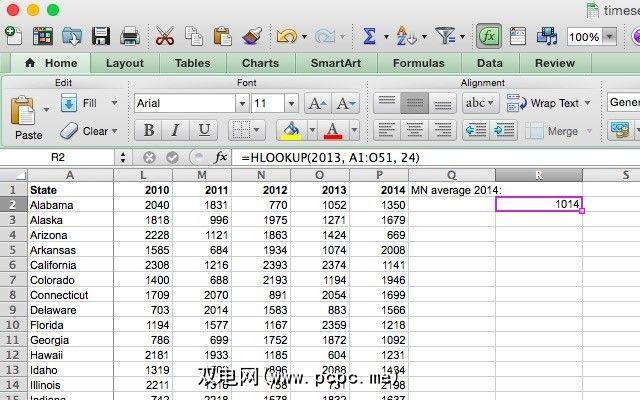
Task: Toggle Bold formatting
Action: pyautogui.click(x=149, y=131)
